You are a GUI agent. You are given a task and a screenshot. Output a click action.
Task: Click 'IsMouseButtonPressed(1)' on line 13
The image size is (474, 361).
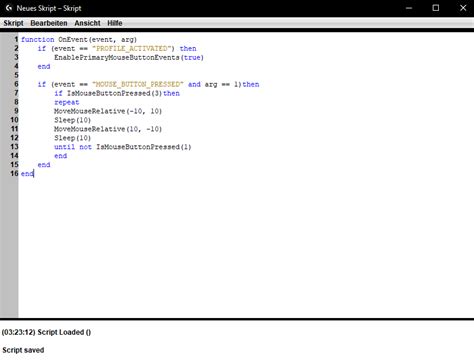[144, 147]
